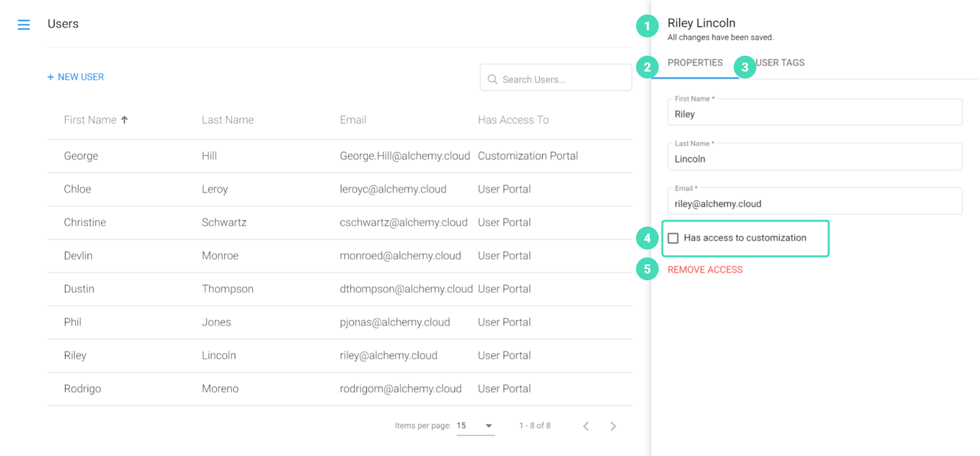
Task: Click the last name Thompson cell
Action: pos(228,289)
